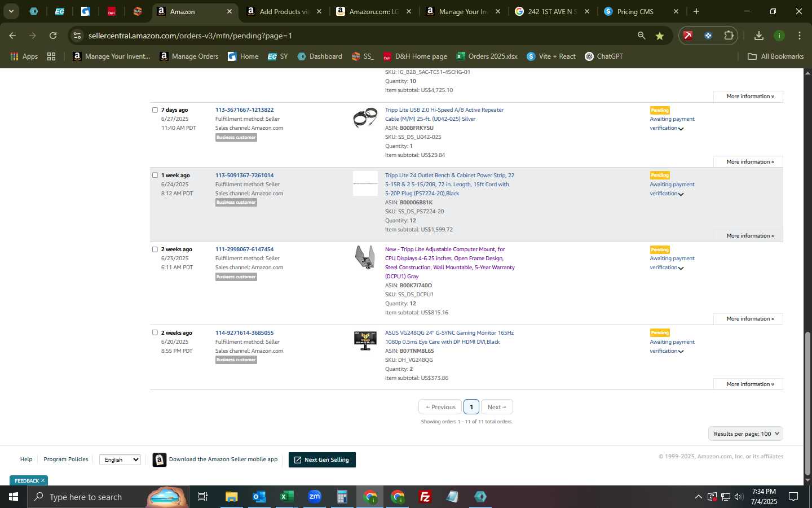
Task: Select checkbox for order 113-5091367-7261014
Action: pos(155,175)
